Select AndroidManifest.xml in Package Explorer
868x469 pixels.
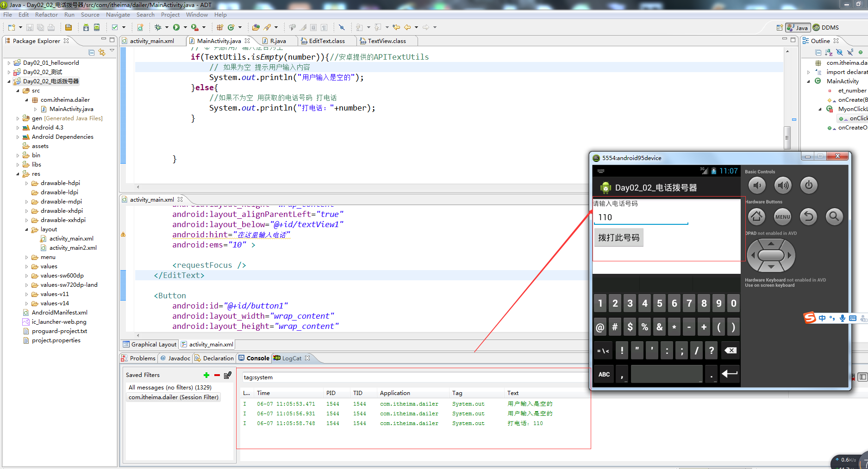click(x=59, y=313)
